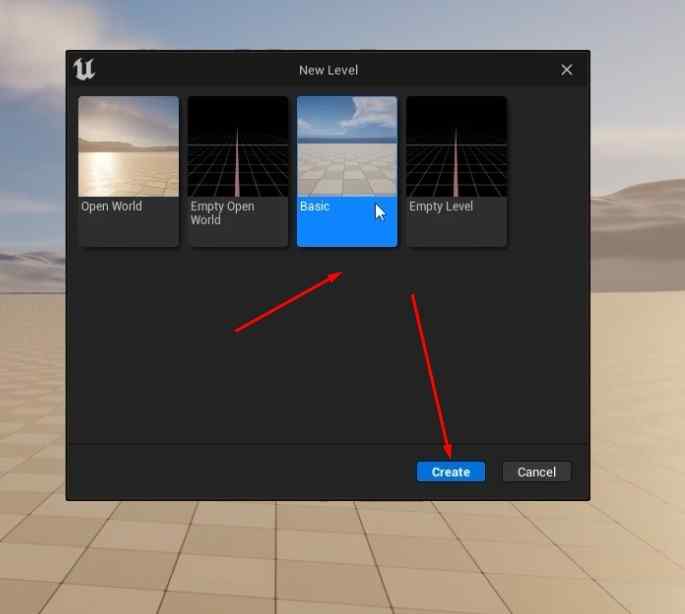The height and width of the screenshot is (614, 685).
Task: Click the viewport sky above the dialog
Action: 342,24
